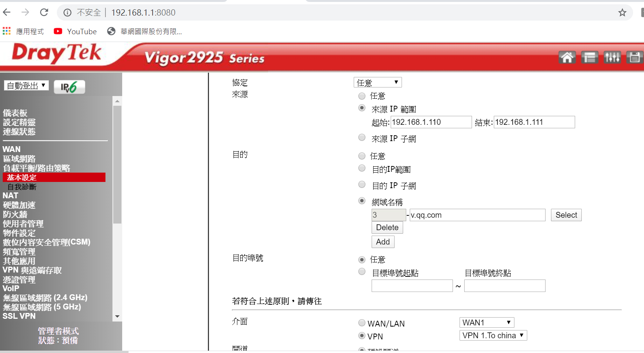Screen dimensions: 644x353
Task: Expand the WAN1 interface dropdown
Action: pos(486,323)
